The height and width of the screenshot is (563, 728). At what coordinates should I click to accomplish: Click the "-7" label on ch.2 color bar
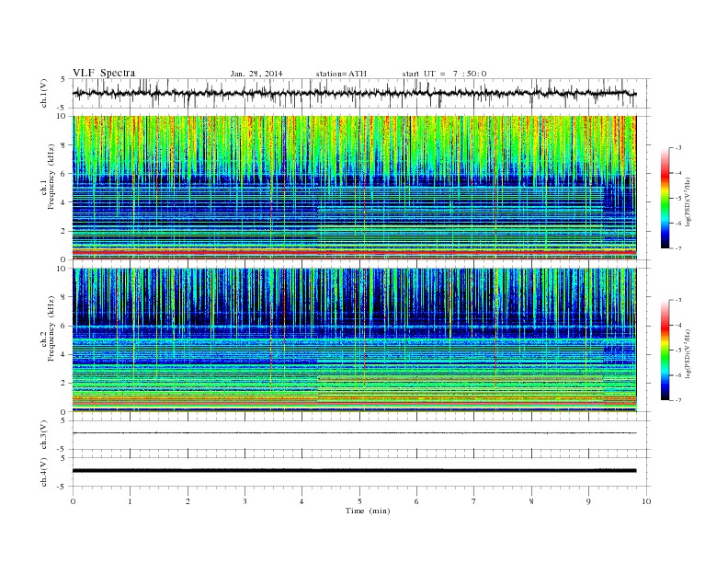pos(677,400)
